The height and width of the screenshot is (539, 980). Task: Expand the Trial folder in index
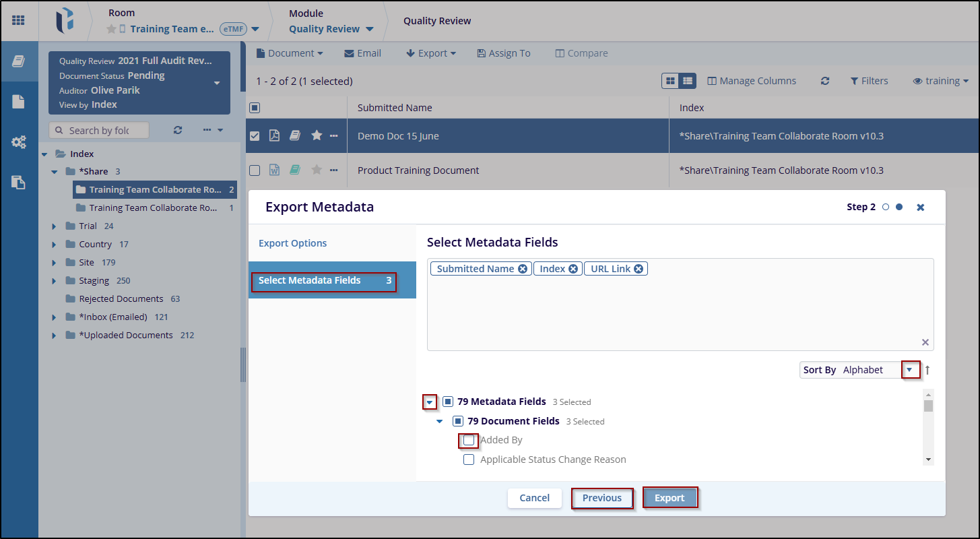pyautogui.click(x=54, y=226)
